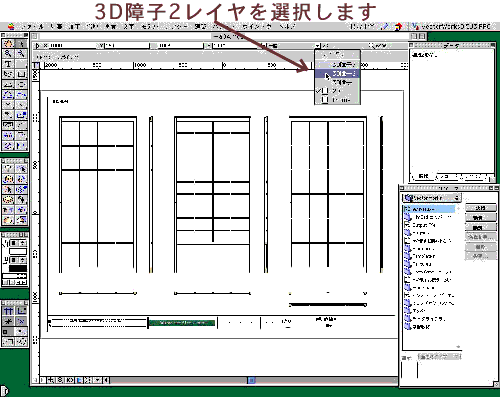
Task: Toggle the X-shaped intersection snap constraint
Action: (x=21, y=321)
